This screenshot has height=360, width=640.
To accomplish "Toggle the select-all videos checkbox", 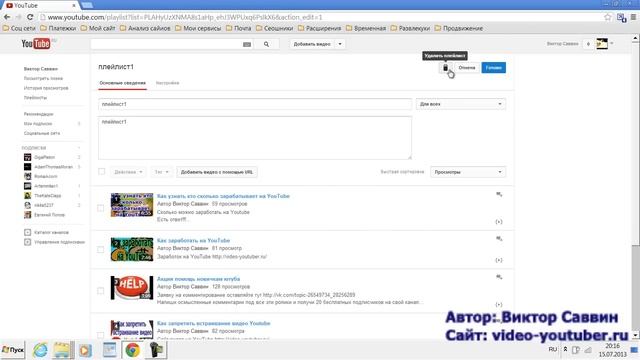I will click(x=102, y=172).
